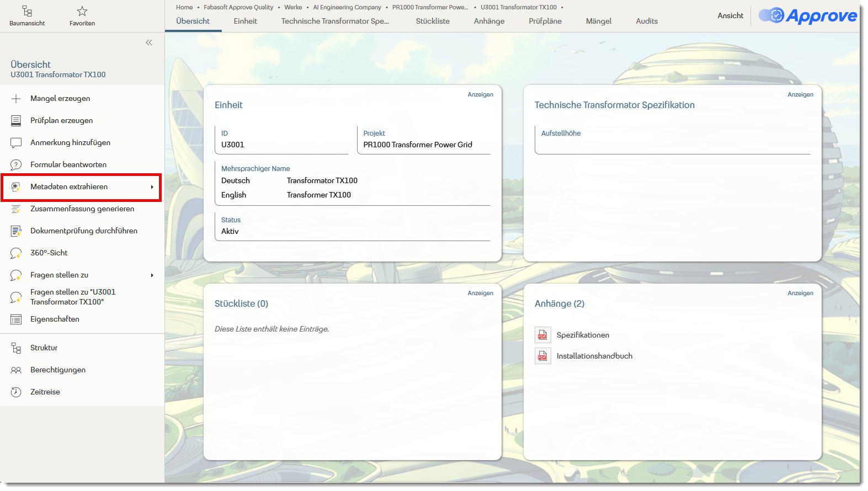Click the Approve logo

pos(808,15)
